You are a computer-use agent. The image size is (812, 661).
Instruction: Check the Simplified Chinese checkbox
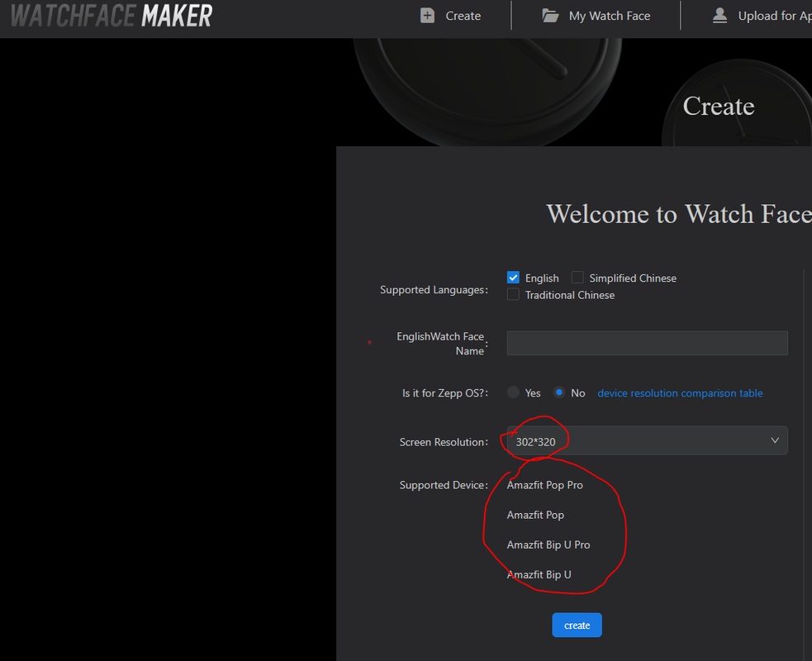click(577, 278)
